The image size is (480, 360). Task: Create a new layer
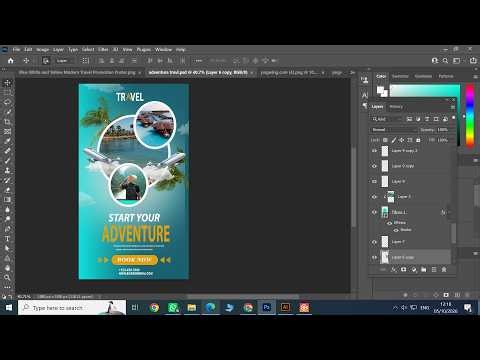(434, 269)
